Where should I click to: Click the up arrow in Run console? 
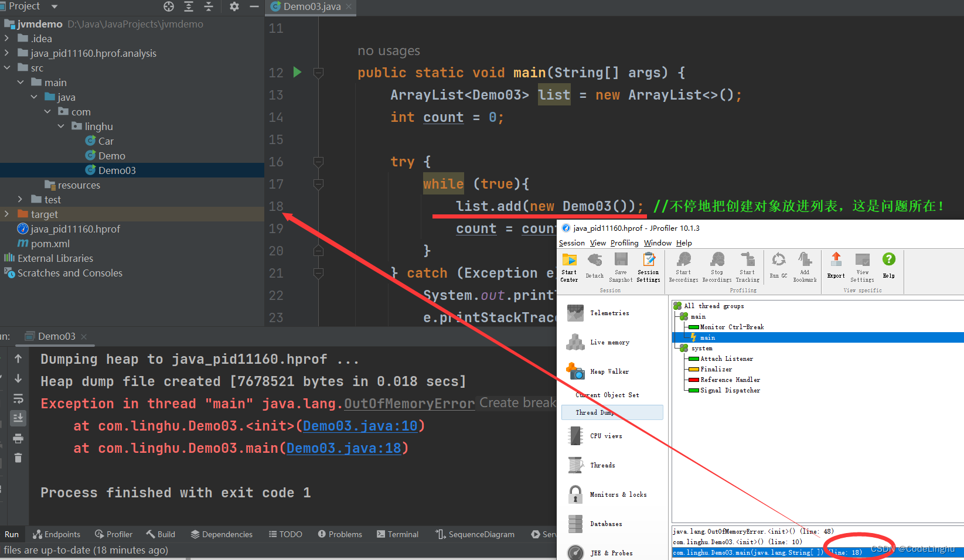(x=18, y=358)
